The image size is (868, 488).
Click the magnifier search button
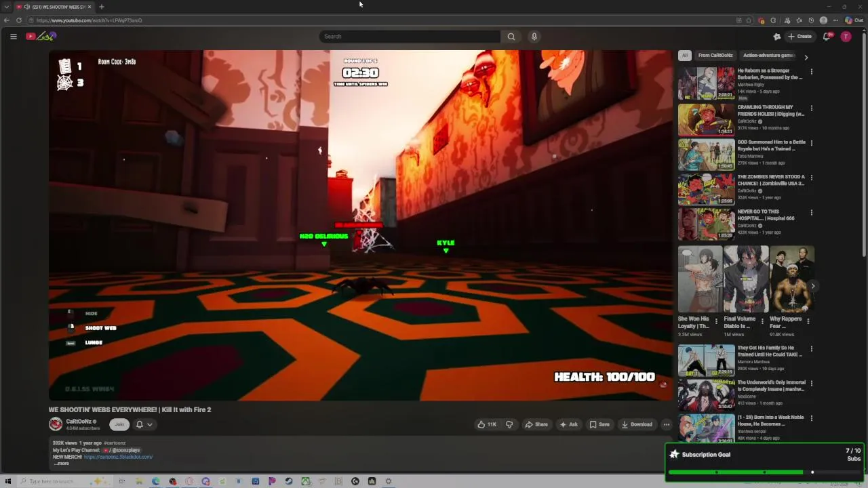pyautogui.click(x=511, y=37)
